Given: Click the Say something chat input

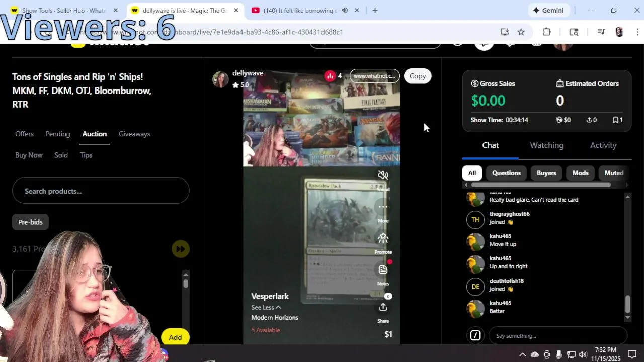Looking at the screenshot, I should pos(558,335).
